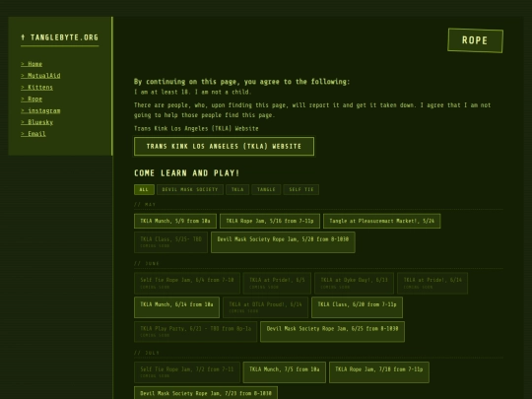The width and height of the screenshot is (532, 399).
Task: Click TKLA at Pride 6/5 card
Action: (x=277, y=283)
